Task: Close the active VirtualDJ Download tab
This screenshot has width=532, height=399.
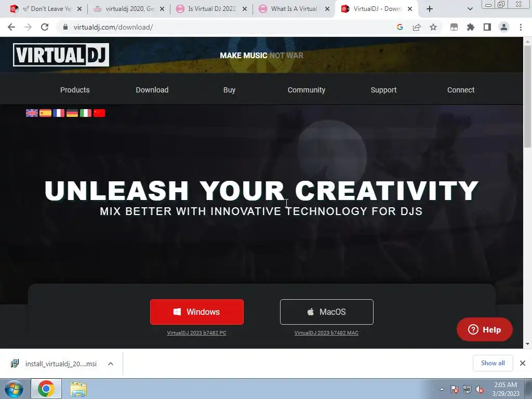Action: pyautogui.click(x=410, y=9)
